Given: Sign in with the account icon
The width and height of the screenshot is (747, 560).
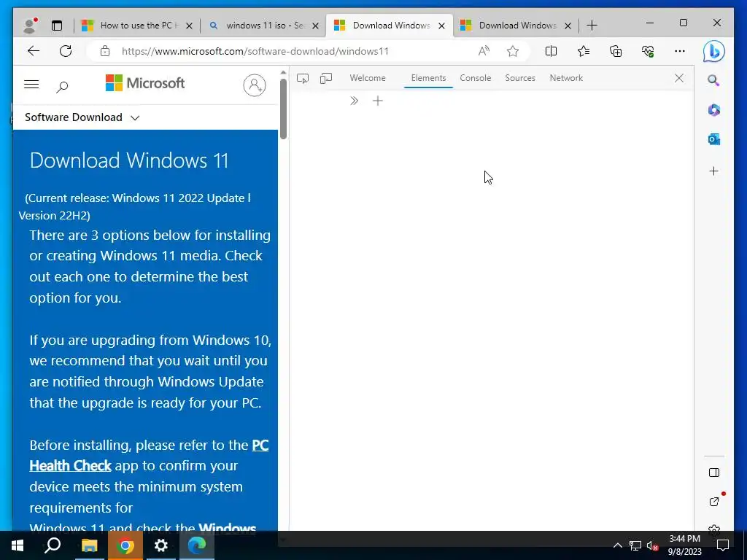Looking at the screenshot, I should coord(255,85).
